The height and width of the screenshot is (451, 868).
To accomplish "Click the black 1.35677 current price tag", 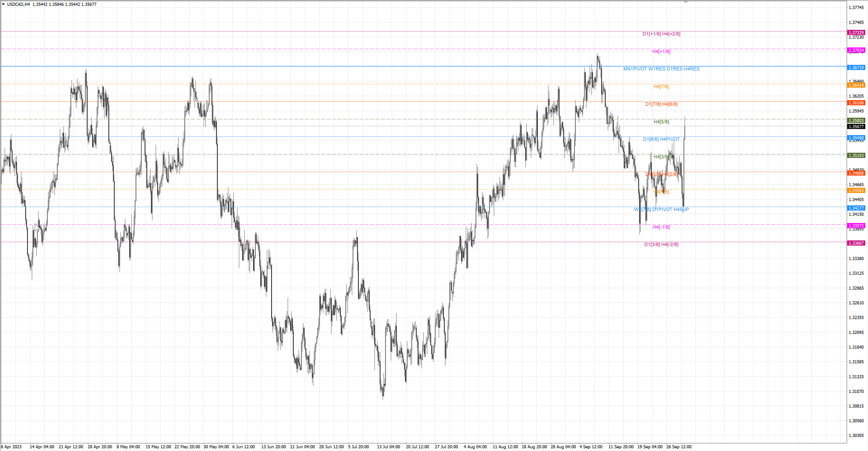I will pyautogui.click(x=856, y=127).
